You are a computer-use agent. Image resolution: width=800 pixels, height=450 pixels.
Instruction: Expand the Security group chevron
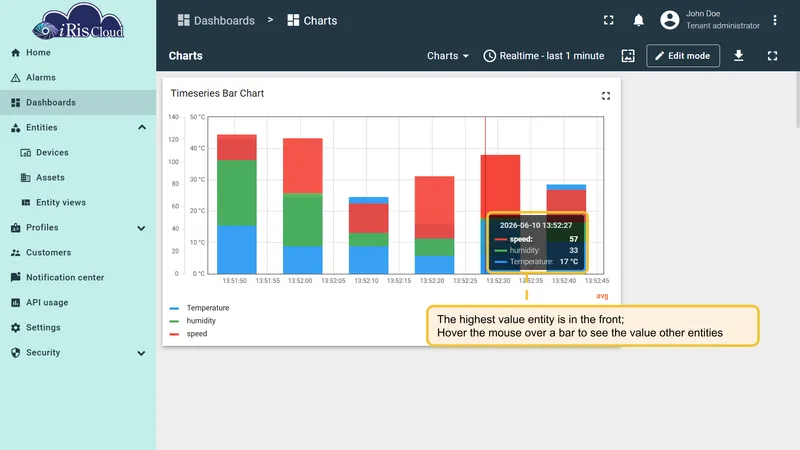[141, 353]
